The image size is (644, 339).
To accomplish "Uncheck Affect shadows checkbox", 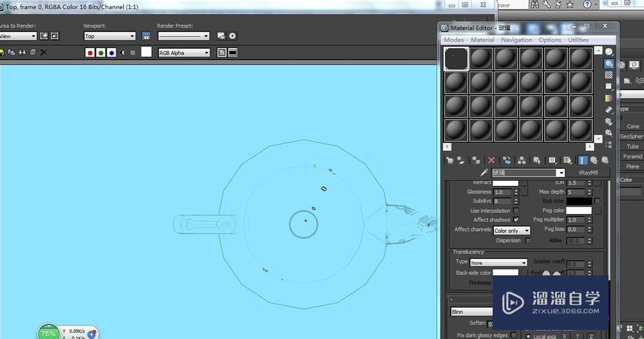I will 516,219.
